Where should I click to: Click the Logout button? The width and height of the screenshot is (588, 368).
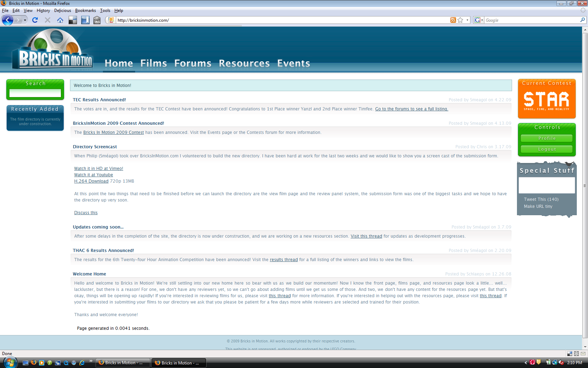(547, 149)
